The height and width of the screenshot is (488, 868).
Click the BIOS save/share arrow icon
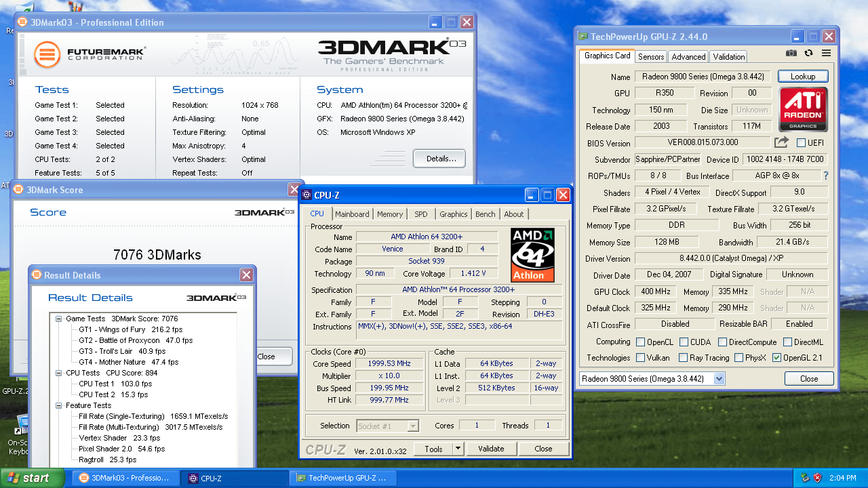point(781,142)
